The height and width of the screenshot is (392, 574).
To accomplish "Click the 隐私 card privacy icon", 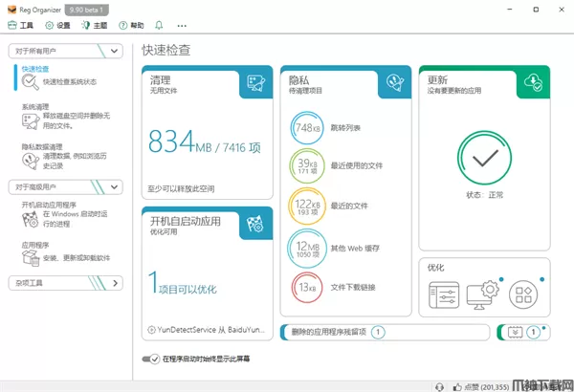I will tap(393, 83).
